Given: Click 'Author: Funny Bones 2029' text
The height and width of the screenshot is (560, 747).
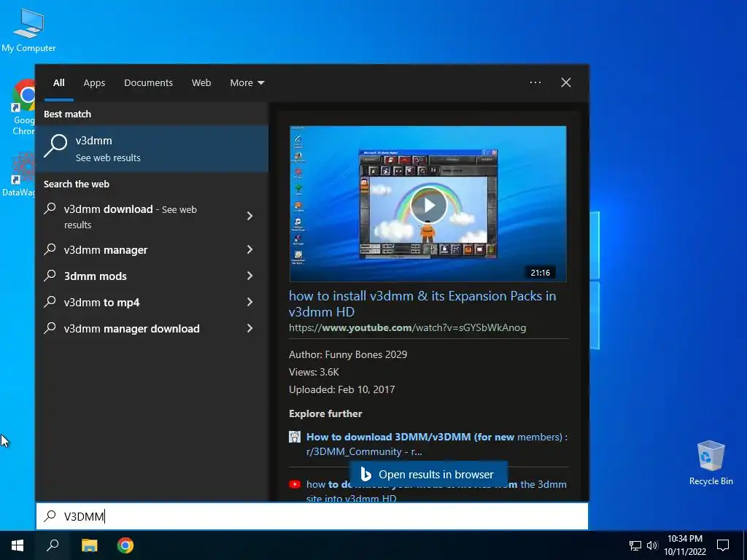Looking at the screenshot, I should (348, 354).
